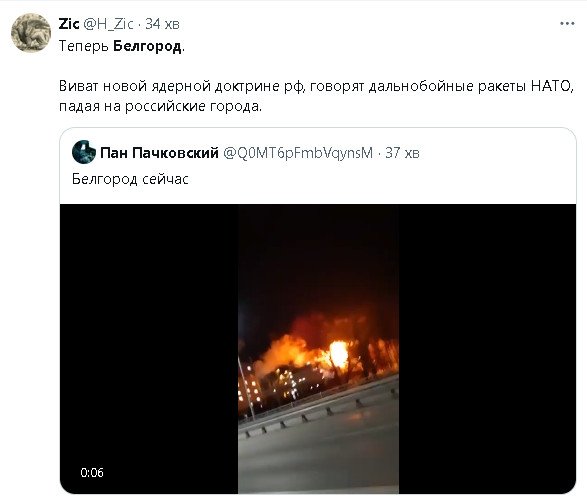Screen dimensions: 587x501
Task: Play the fire explosion video
Action: 318,348
